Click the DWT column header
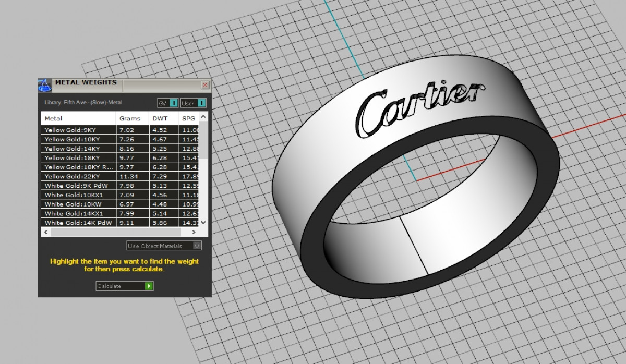The image size is (626, 364). coord(163,118)
